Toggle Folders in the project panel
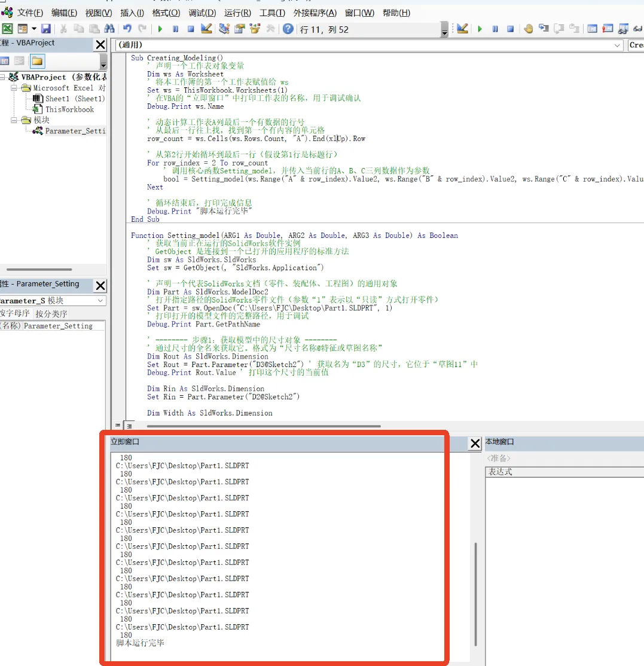The width and height of the screenshot is (644, 666). point(37,61)
